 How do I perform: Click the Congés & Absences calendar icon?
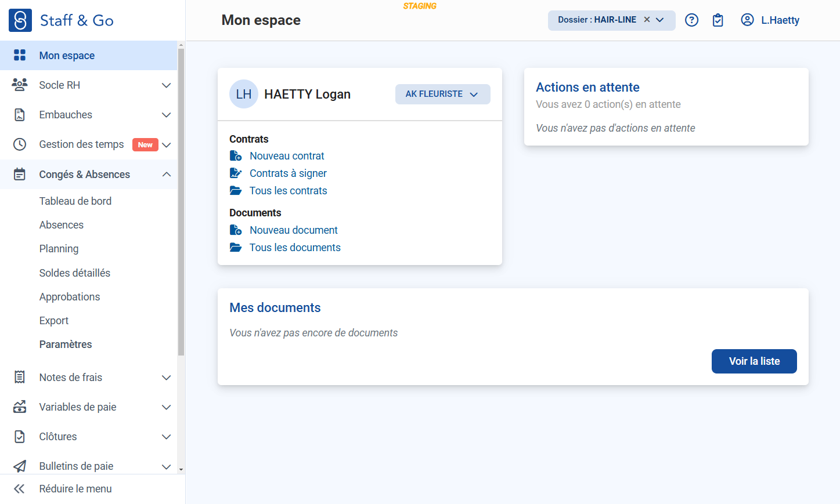click(20, 174)
